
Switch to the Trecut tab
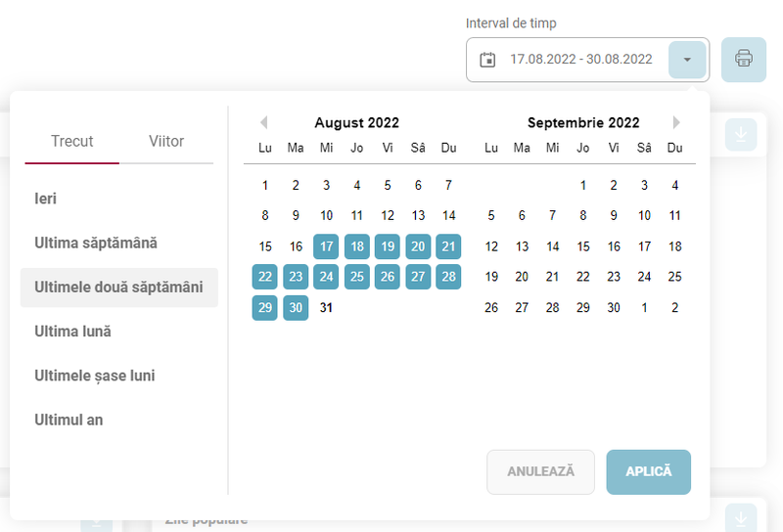(71, 141)
